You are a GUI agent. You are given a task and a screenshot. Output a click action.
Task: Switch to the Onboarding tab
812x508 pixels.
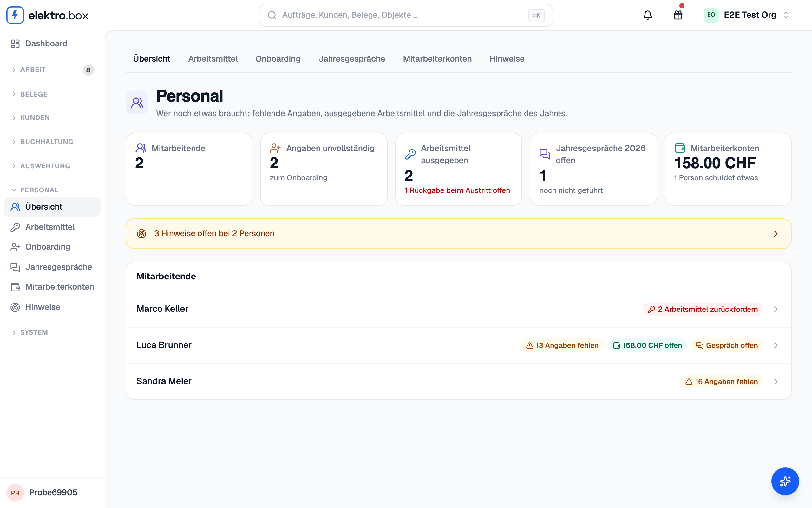click(x=278, y=59)
